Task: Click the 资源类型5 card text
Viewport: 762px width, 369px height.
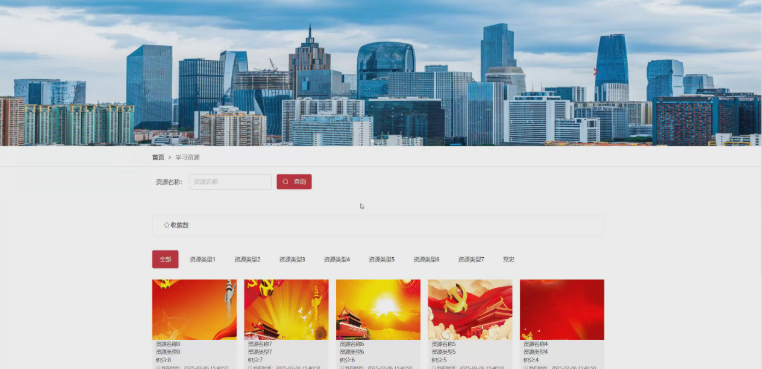Action: [444, 352]
